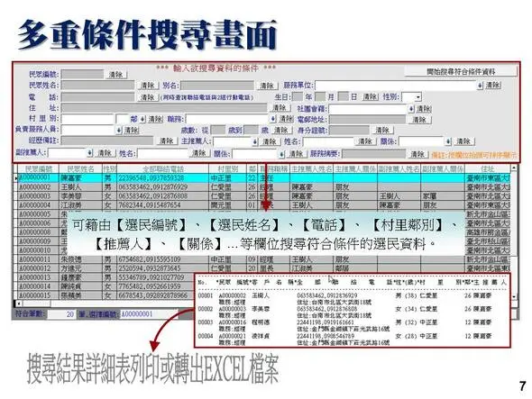Sort by the 主推薦人關係 column header
Image resolution: width=532 pixels, height=399 pixels.
355,168
